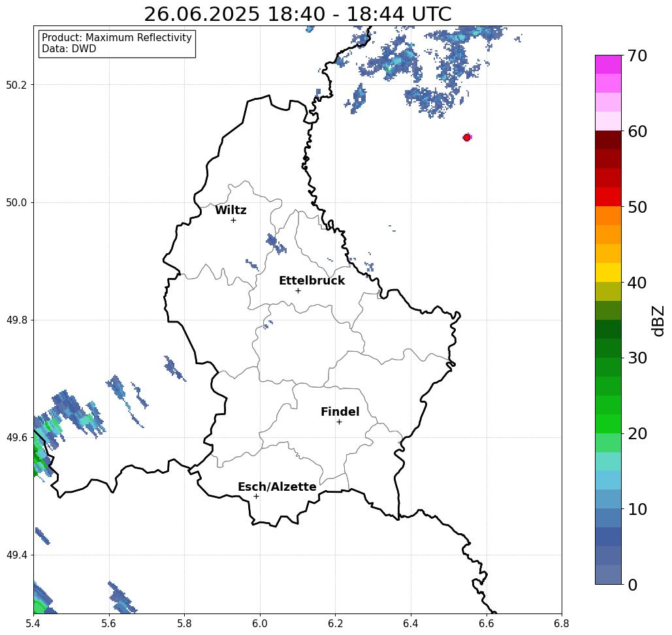This screenshot has height=635, width=672.
Task: Click the longitude label 5.6
Action: (109, 623)
